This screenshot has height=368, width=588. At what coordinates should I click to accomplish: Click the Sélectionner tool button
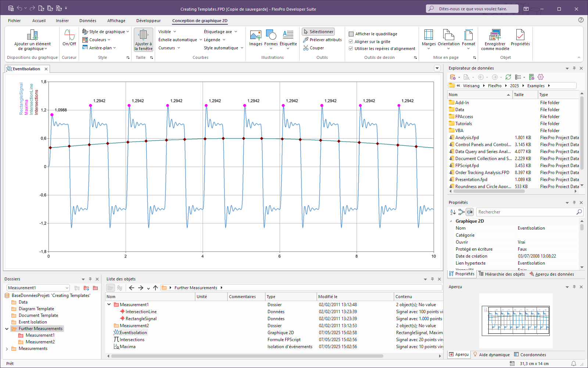click(x=318, y=32)
